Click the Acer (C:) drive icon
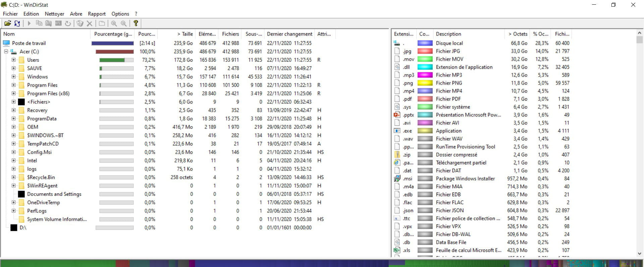The width and height of the screenshot is (644, 267). 13,51
